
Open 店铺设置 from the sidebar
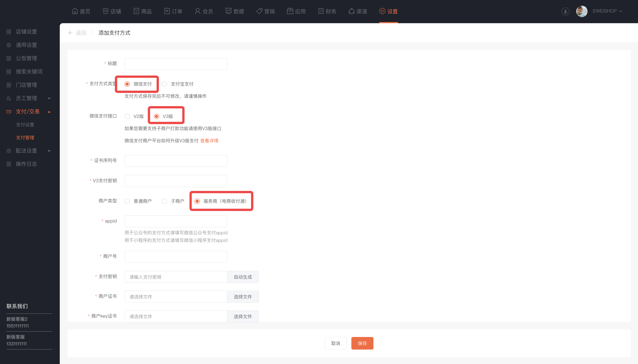(x=26, y=32)
